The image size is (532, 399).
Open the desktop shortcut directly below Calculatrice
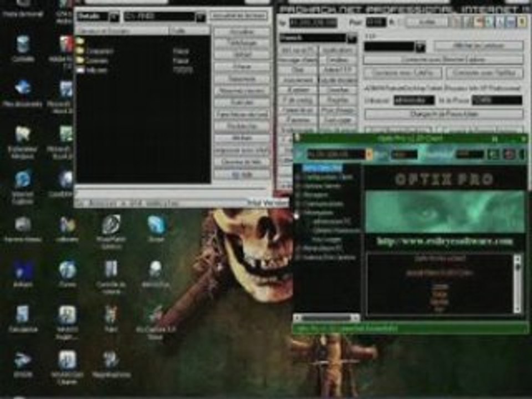(23, 364)
